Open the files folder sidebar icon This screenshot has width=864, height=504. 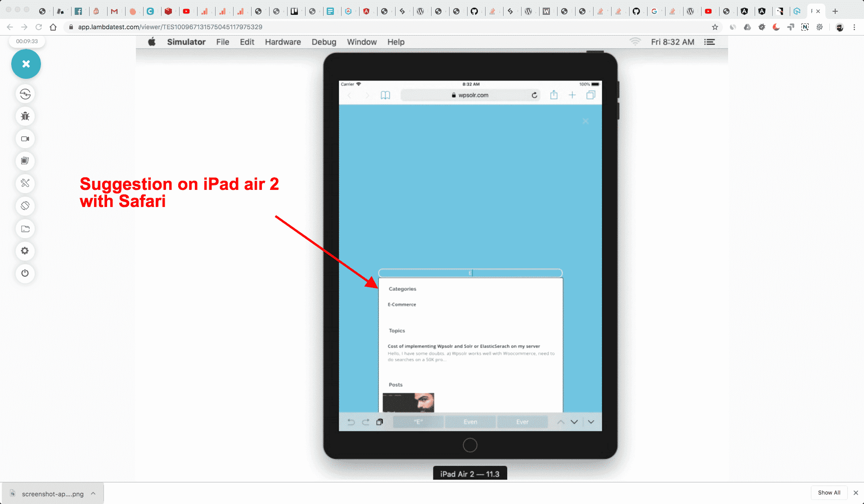(x=25, y=229)
